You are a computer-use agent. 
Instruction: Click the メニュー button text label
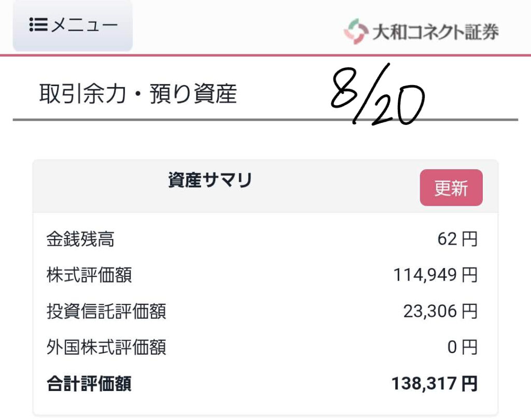coord(84,25)
